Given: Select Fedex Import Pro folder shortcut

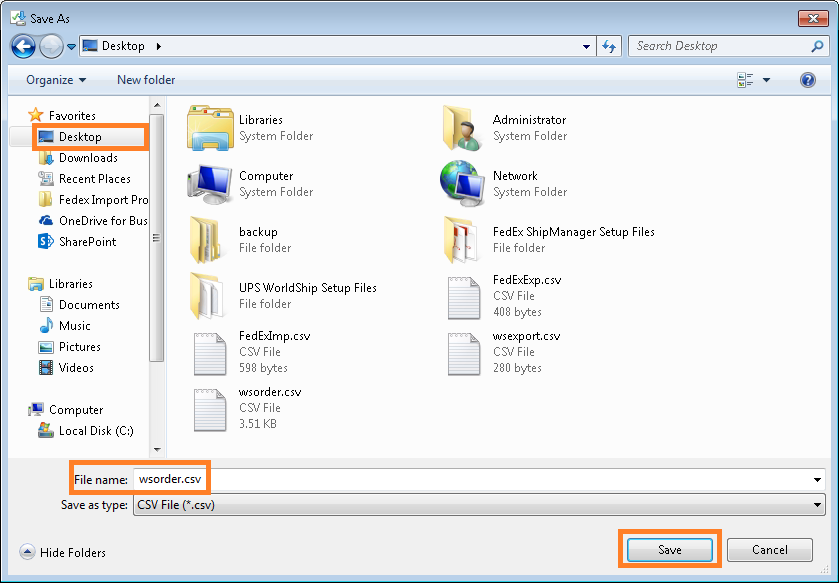Looking at the screenshot, I should click(x=93, y=200).
